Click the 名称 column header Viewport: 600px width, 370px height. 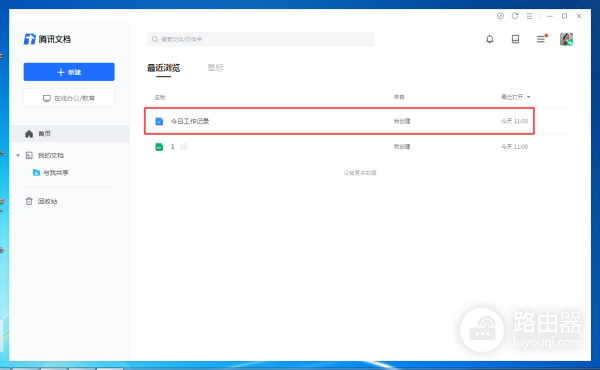pyautogui.click(x=160, y=98)
